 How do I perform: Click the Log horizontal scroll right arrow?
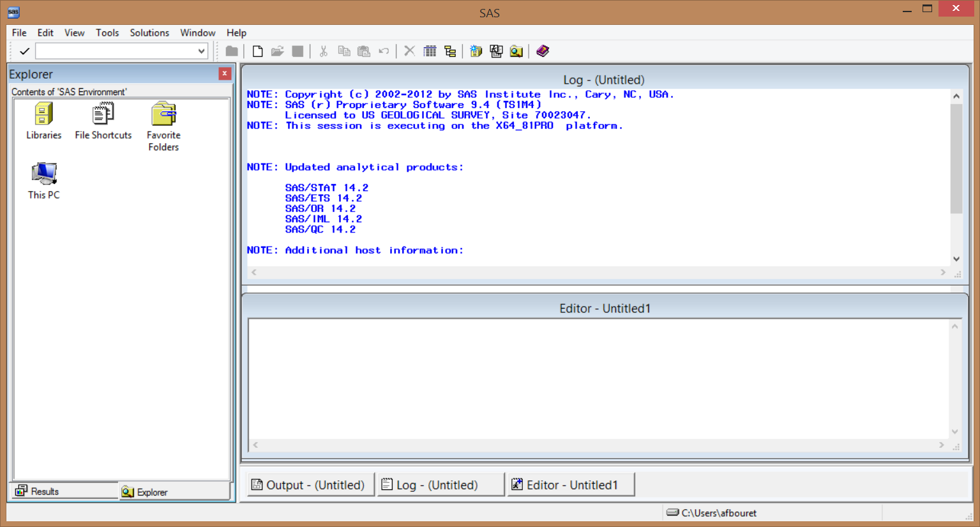[x=943, y=272]
